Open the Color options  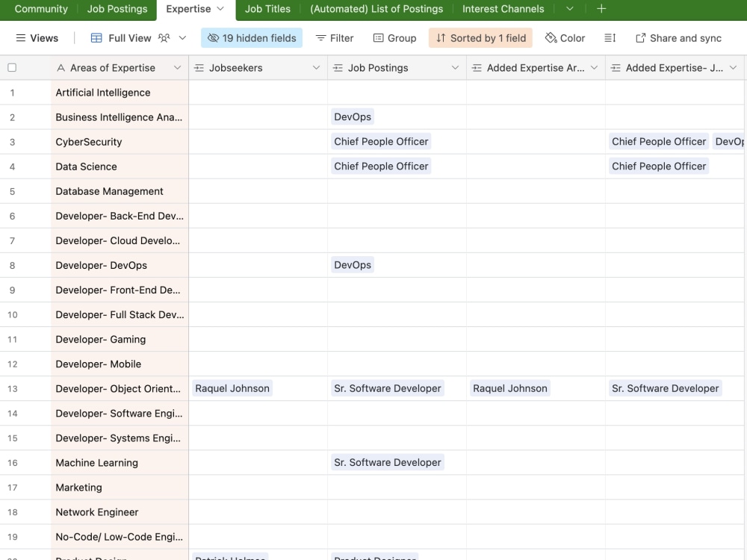tap(565, 37)
